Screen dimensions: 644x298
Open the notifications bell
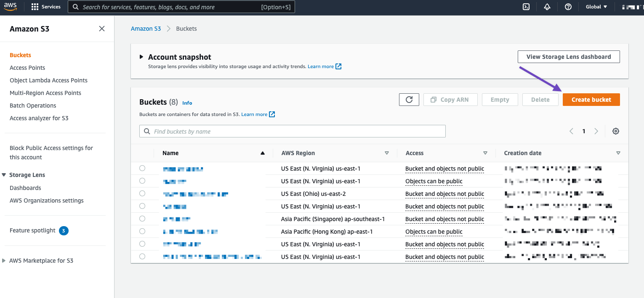[x=547, y=7]
